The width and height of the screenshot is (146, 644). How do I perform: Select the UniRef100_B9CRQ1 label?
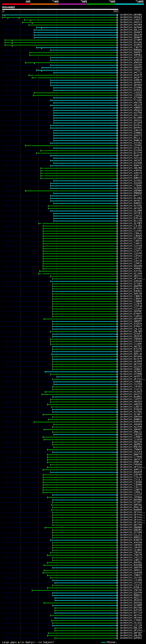[131, 562]
